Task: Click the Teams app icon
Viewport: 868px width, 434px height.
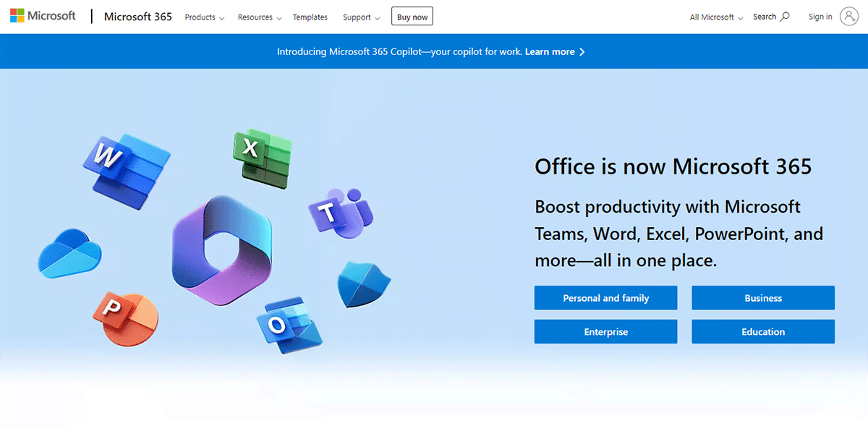Action: [340, 210]
